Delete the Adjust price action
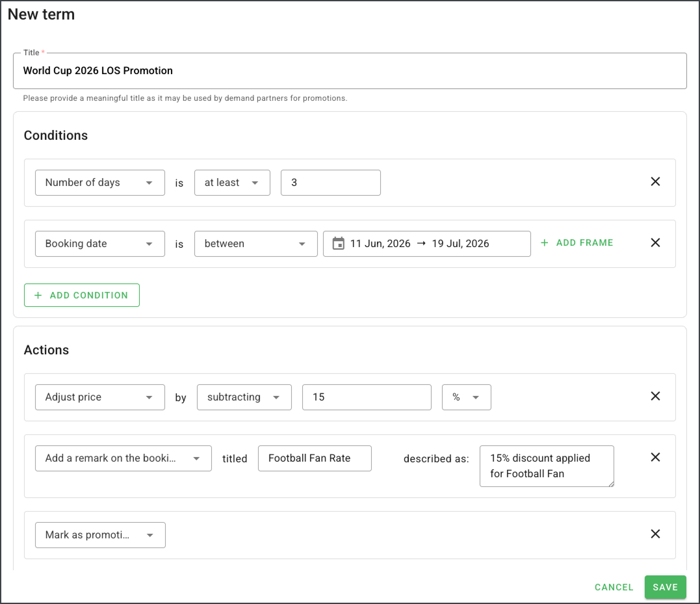Screen dimensions: 700x604 (x=655, y=397)
